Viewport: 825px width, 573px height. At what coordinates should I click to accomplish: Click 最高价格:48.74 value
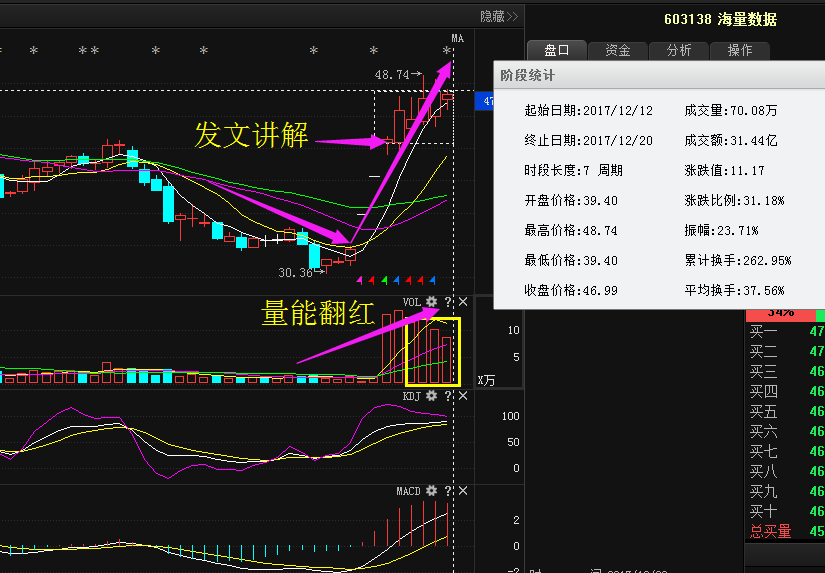pyautogui.click(x=571, y=230)
